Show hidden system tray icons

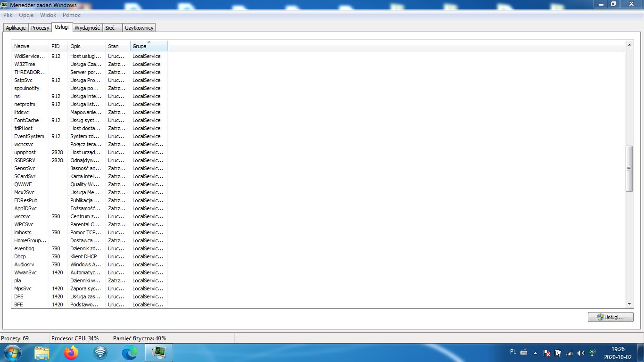(x=535, y=353)
